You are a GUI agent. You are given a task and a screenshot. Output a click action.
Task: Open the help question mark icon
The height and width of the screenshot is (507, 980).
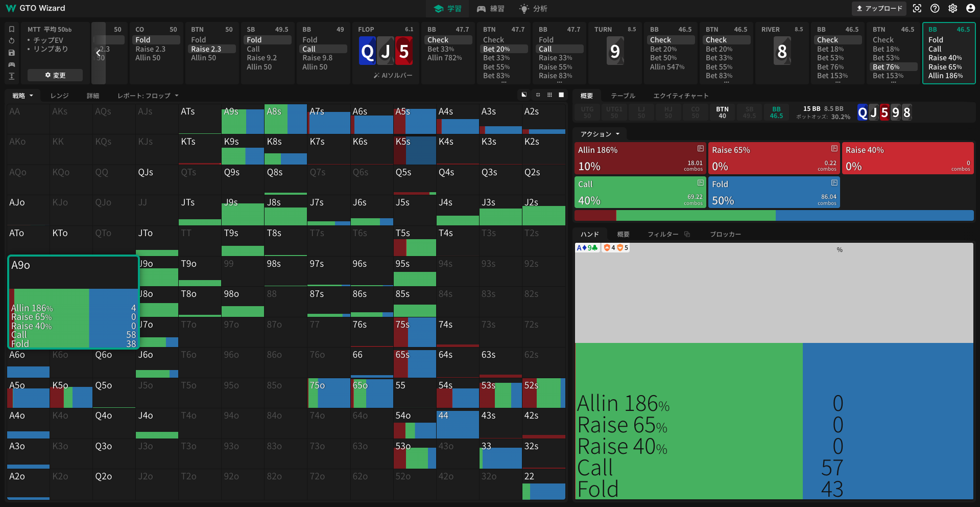pyautogui.click(x=935, y=8)
